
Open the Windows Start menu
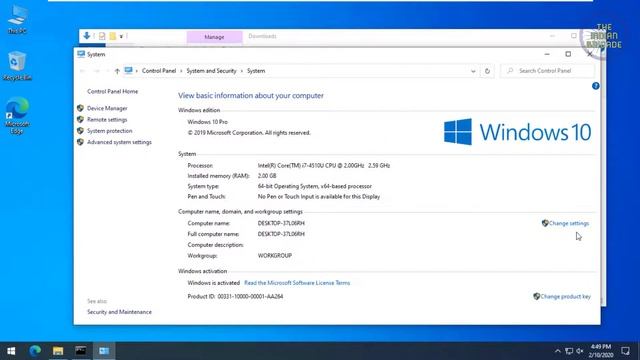click(11, 351)
